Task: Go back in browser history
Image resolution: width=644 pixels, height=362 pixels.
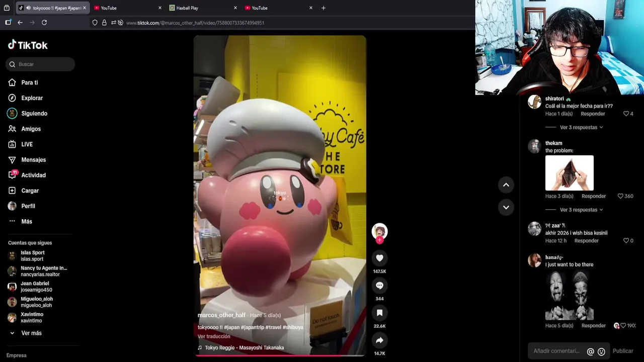Action: [x=20, y=23]
